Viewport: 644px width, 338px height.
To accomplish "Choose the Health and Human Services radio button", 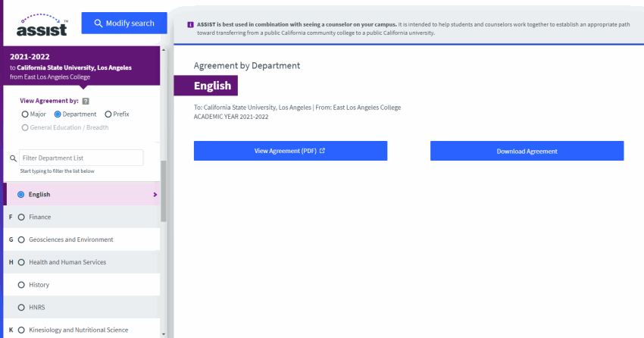I will [x=21, y=262].
